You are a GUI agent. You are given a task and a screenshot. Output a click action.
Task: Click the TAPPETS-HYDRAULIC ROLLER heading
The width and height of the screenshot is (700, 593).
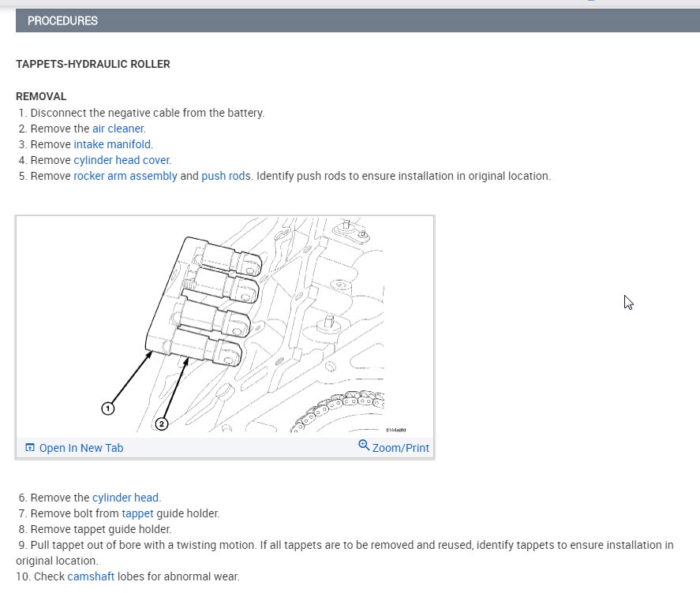click(93, 64)
